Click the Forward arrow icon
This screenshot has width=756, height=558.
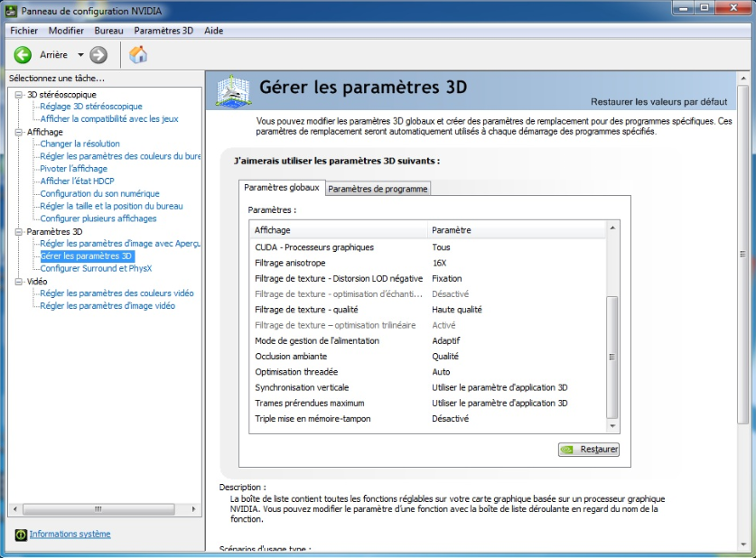[98, 55]
